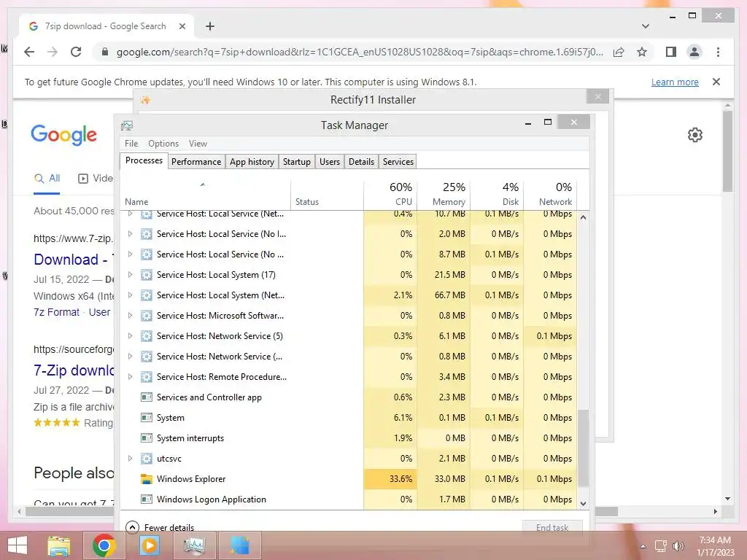Screen dimensions: 747x560
Task: Click the End task button
Action: [x=552, y=527]
